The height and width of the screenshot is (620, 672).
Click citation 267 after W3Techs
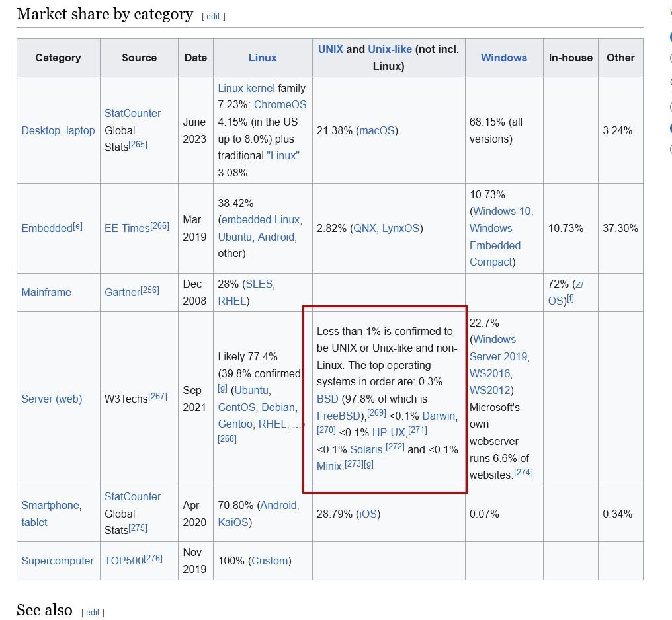[157, 396]
